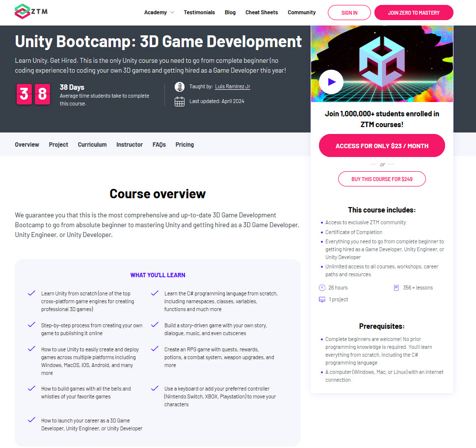Click 'Everything you need to go' list item
This screenshot has height=448, width=476.
(x=385, y=249)
